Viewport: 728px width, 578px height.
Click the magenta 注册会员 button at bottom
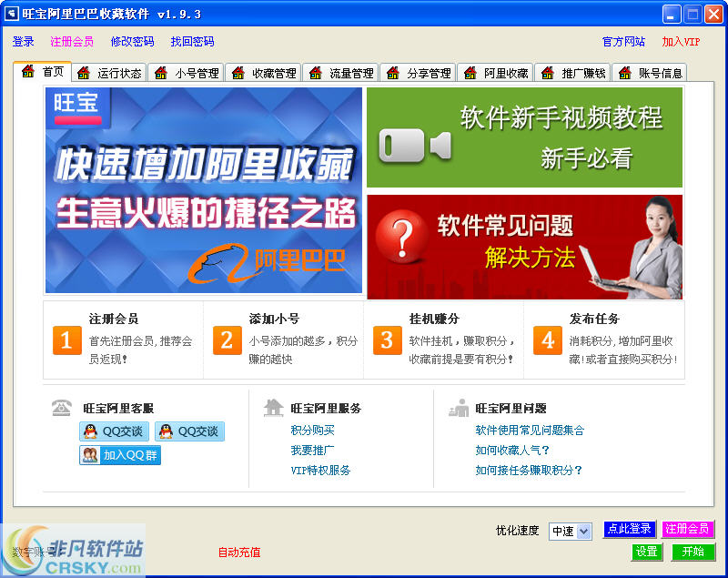[687, 529]
